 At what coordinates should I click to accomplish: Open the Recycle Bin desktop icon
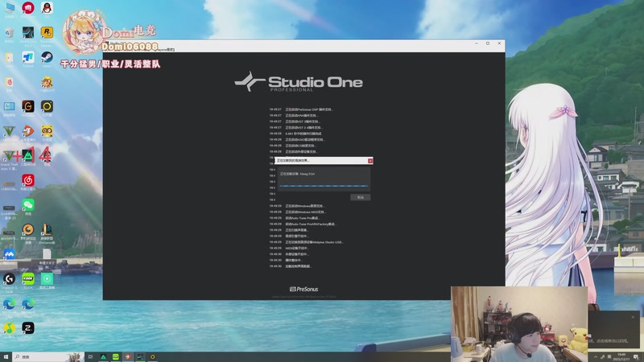pyautogui.click(x=9, y=34)
